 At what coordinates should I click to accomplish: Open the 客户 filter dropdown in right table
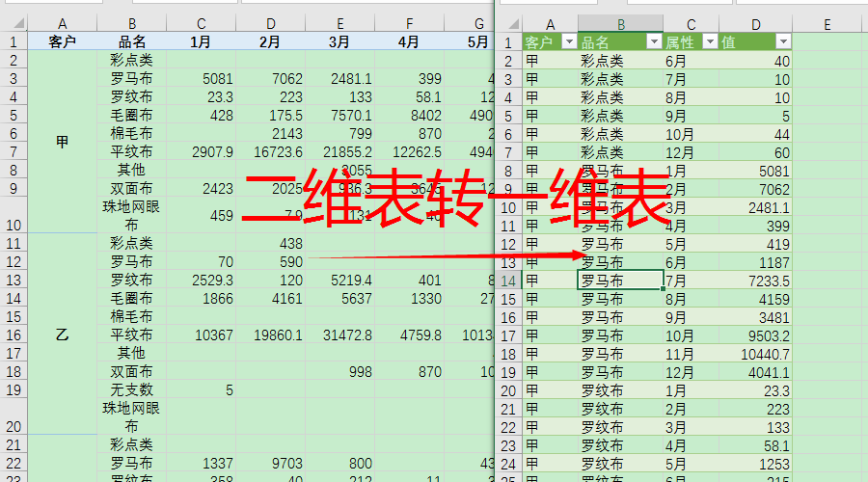pyautogui.click(x=569, y=42)
